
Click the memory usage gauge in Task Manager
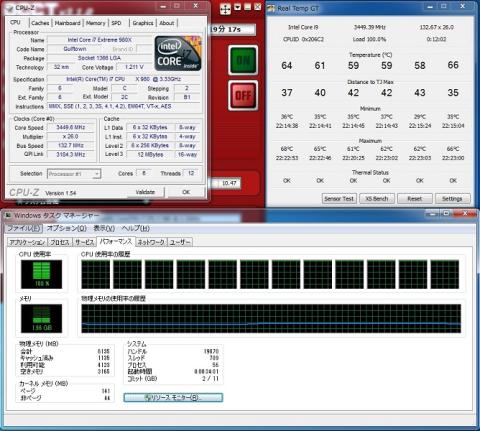coord(41,318)
